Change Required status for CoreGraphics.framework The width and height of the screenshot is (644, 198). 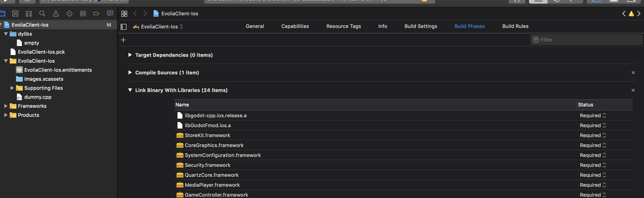pyautogui.click(x=593, y=145)
